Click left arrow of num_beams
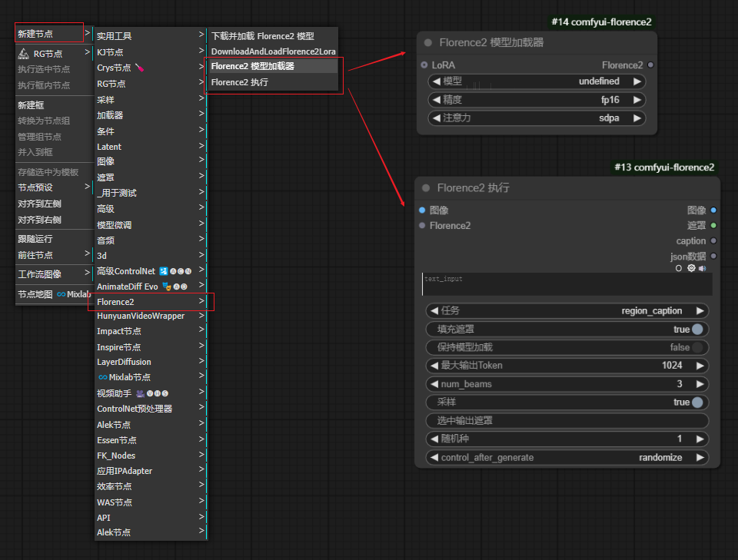This screenshot has width=738, height=560. [434, 384]
